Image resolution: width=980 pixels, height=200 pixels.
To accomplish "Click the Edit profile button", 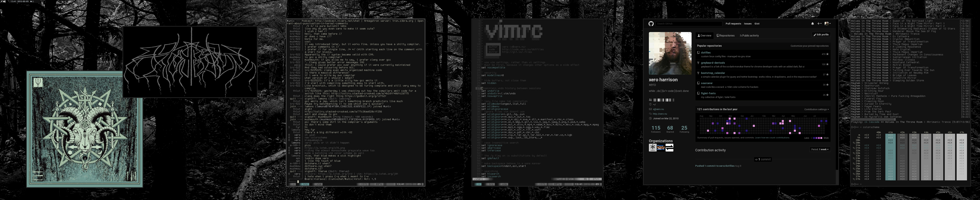I will pos(821,34).
